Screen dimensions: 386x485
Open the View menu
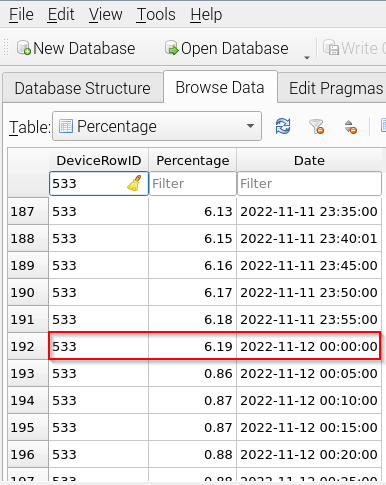(106, 15)
